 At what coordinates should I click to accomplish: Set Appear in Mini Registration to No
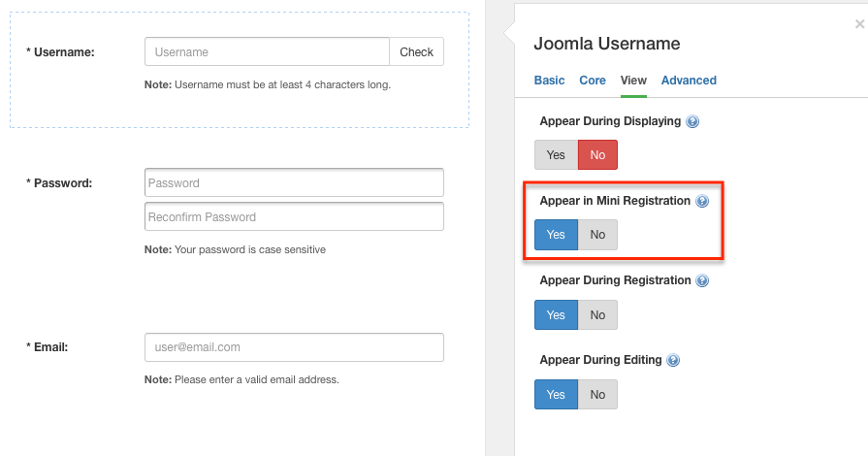point(597,235)
